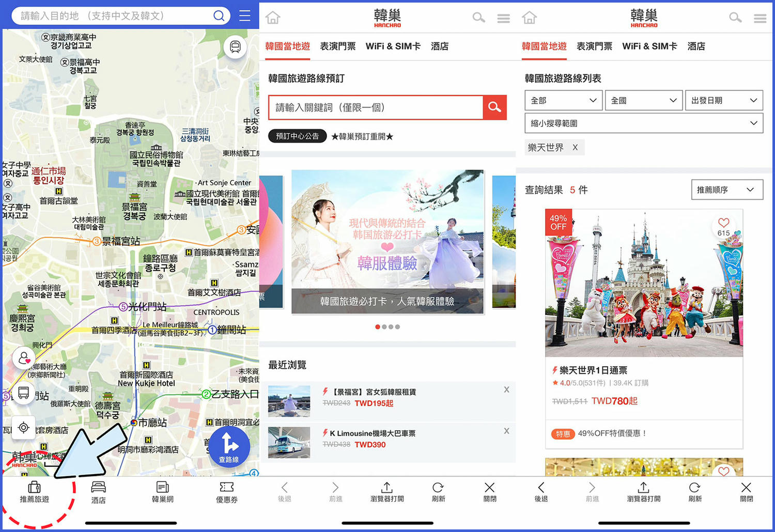Tap the 瀏覽器打開 open-in-browser icon
The image size is (775, 532).
tap(386, 491)
